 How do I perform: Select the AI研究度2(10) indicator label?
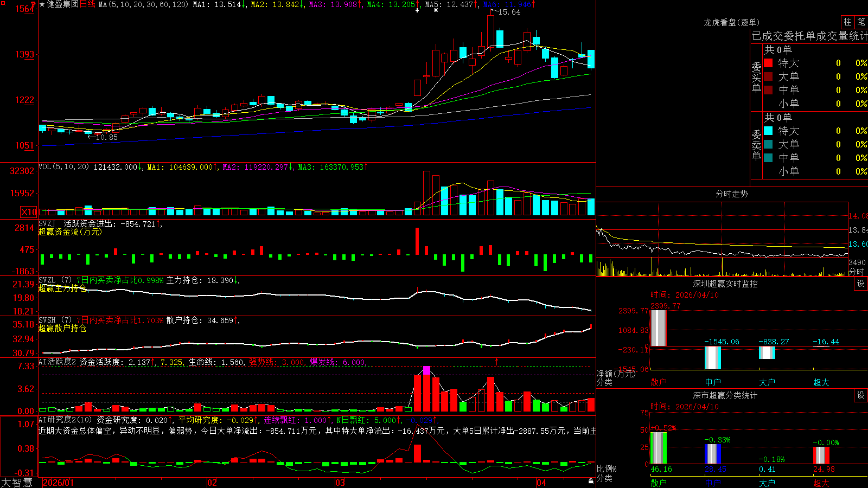pyautogui.click(x=65, y=420)
